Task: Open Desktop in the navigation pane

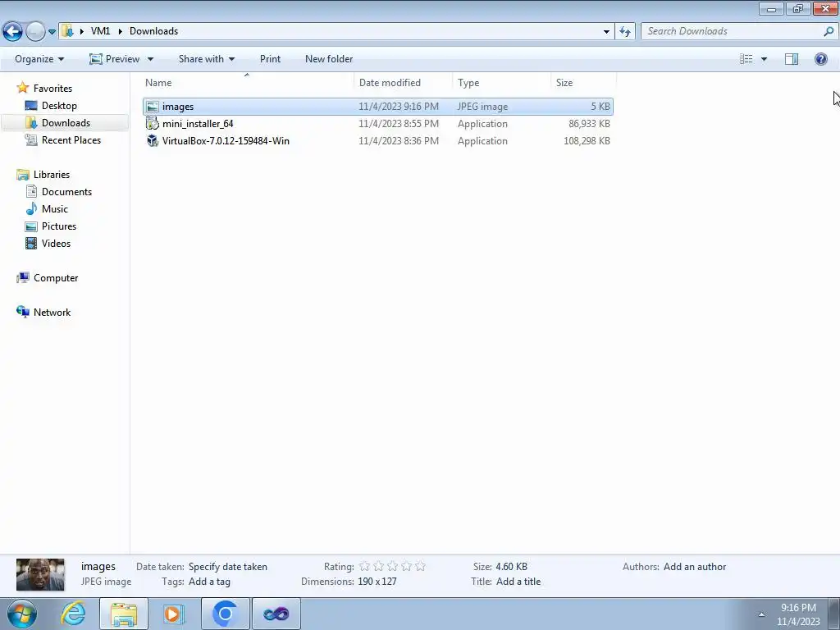Action: coord(59,106)
